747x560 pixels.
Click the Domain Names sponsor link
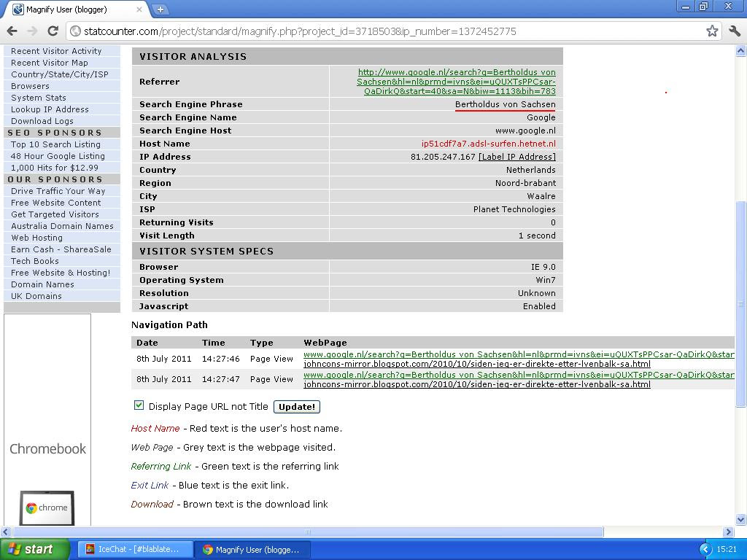[x=42, y=284]
